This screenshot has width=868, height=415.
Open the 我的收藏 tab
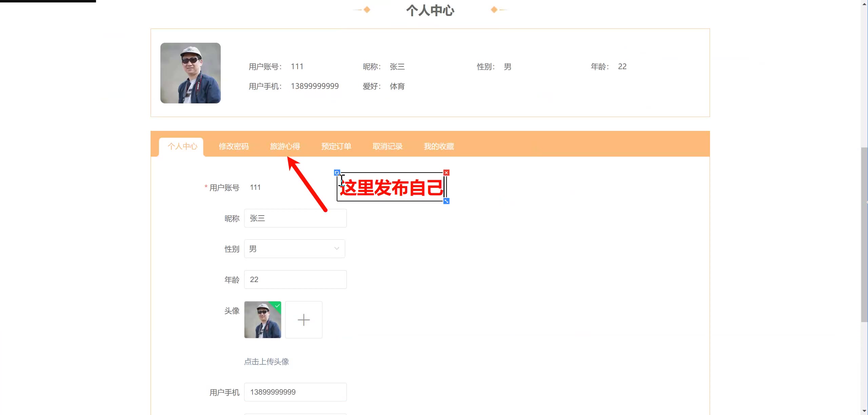tap(439, 146)
